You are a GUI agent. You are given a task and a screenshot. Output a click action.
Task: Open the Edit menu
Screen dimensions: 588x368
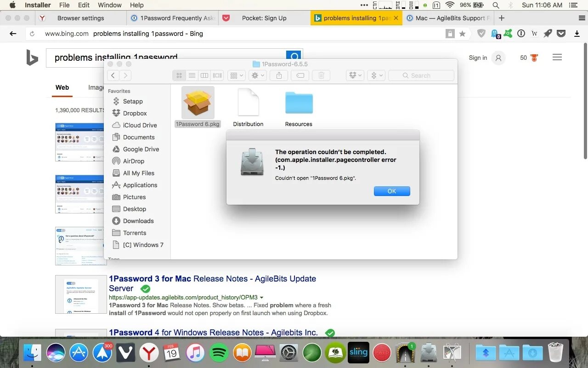click(84, 5)
